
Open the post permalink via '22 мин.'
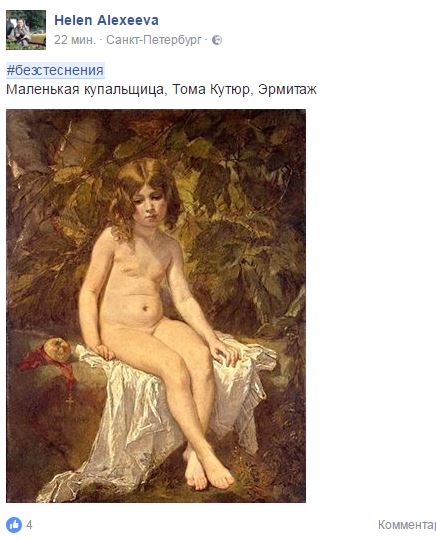(x=74, y=40)
